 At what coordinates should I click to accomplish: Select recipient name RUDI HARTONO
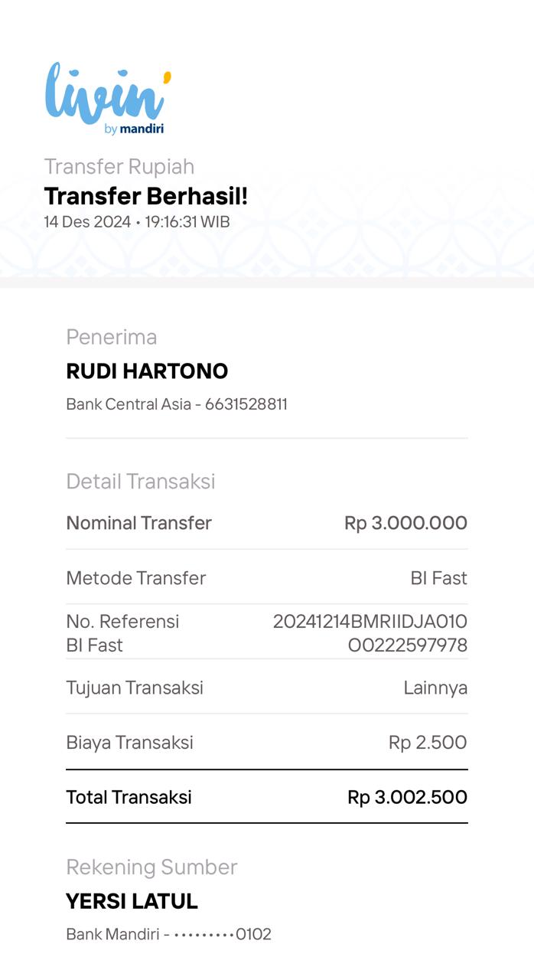click(147, 371)
